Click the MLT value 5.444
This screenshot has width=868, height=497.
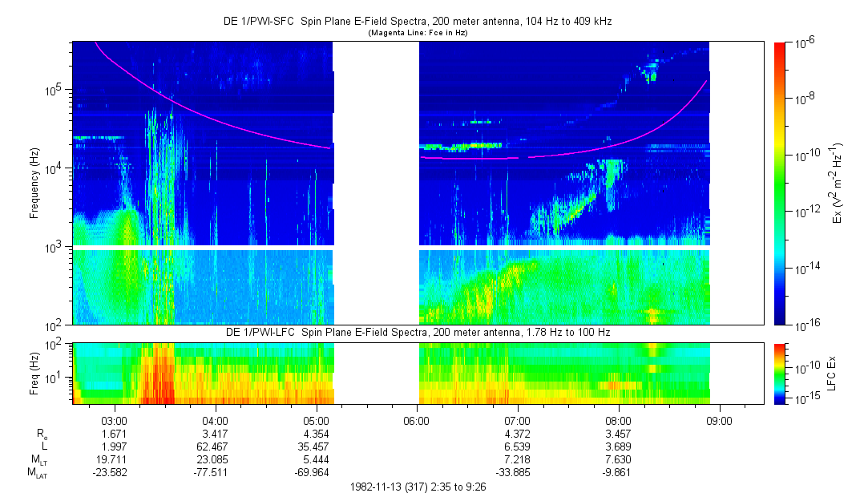click(x=316, y=459)
